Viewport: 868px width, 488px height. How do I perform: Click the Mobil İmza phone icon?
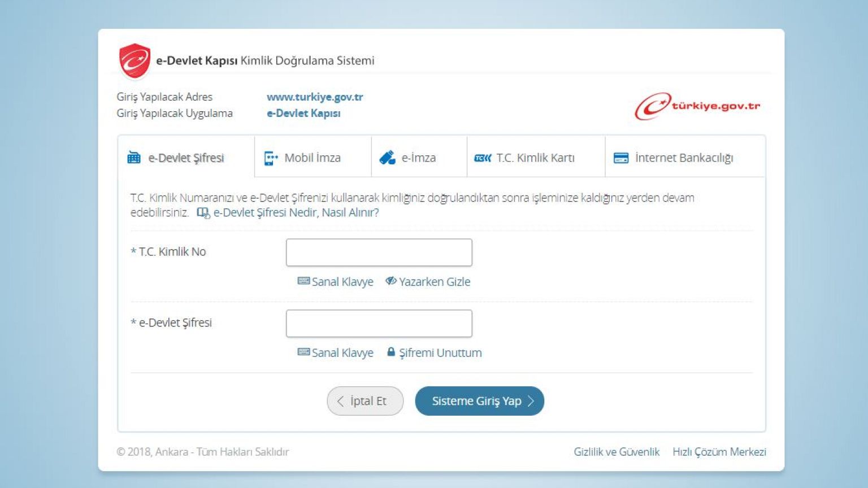tap(271, 158)
